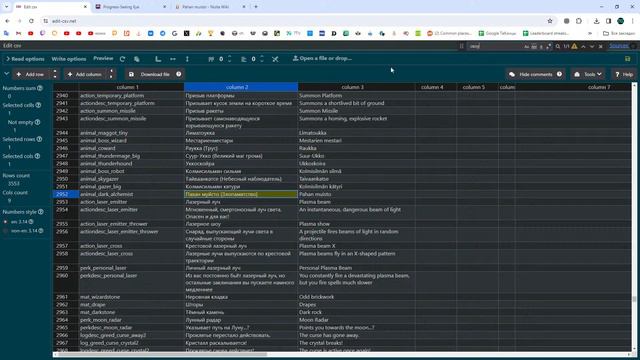640x360 pixels.
Task: Open Write options section
Action: (69, 59)
